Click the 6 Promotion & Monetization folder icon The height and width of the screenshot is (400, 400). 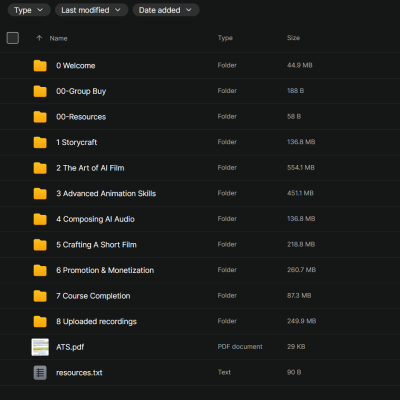pyautogui.click(x=40, y=270)
